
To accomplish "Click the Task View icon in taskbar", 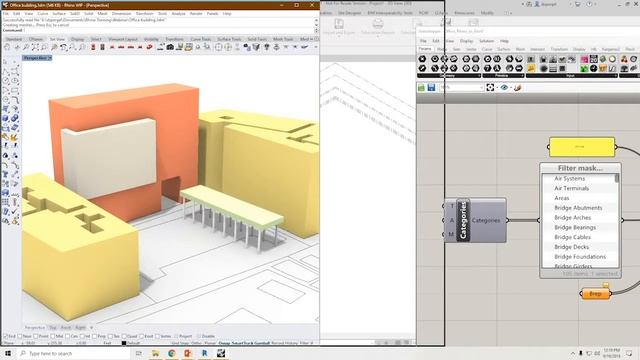I will click(x=138, y=353).
